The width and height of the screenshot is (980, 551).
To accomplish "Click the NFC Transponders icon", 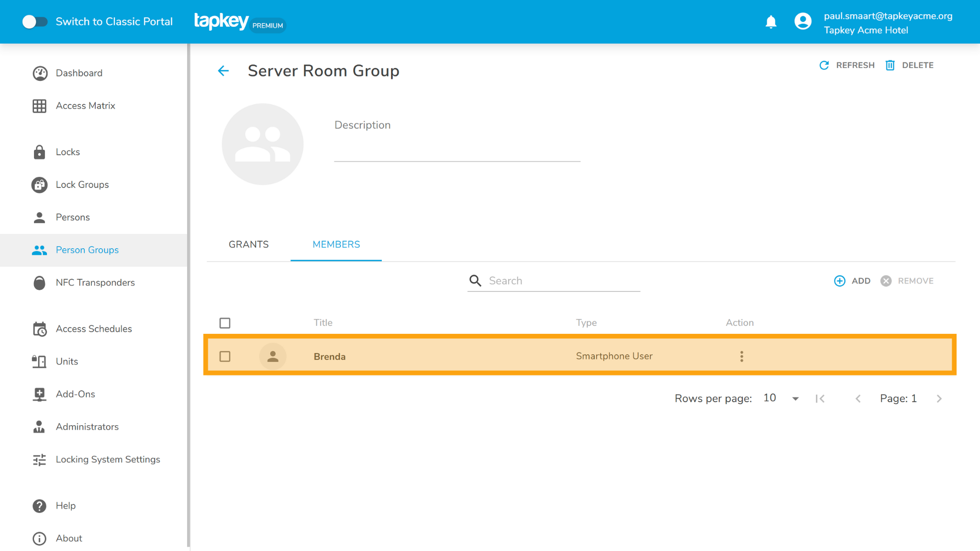I will coord(40,283).
